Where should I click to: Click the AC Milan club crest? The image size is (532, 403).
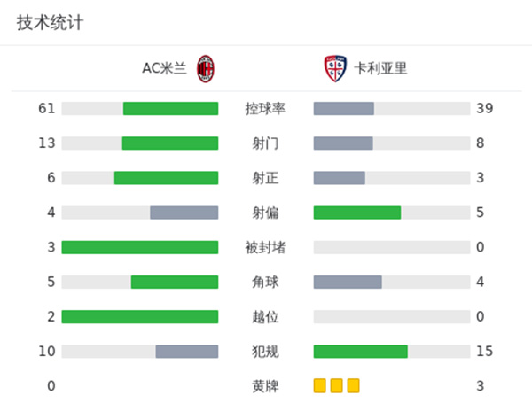pos(206,68)
